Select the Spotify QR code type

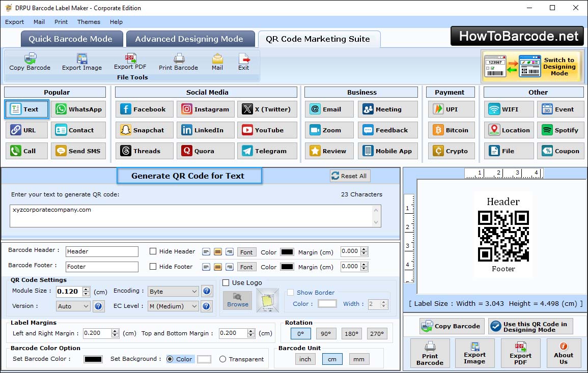[561, 130]
